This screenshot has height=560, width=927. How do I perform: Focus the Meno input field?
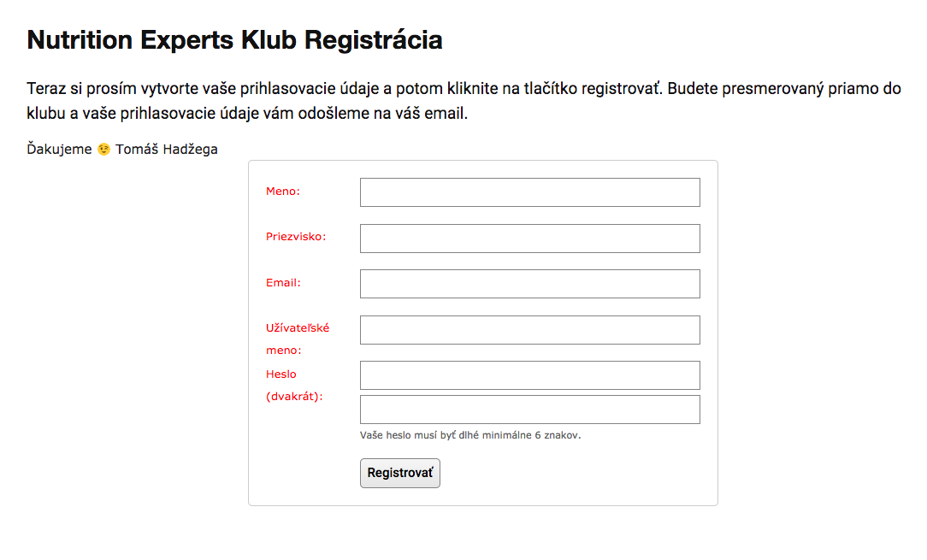[529, 192]
